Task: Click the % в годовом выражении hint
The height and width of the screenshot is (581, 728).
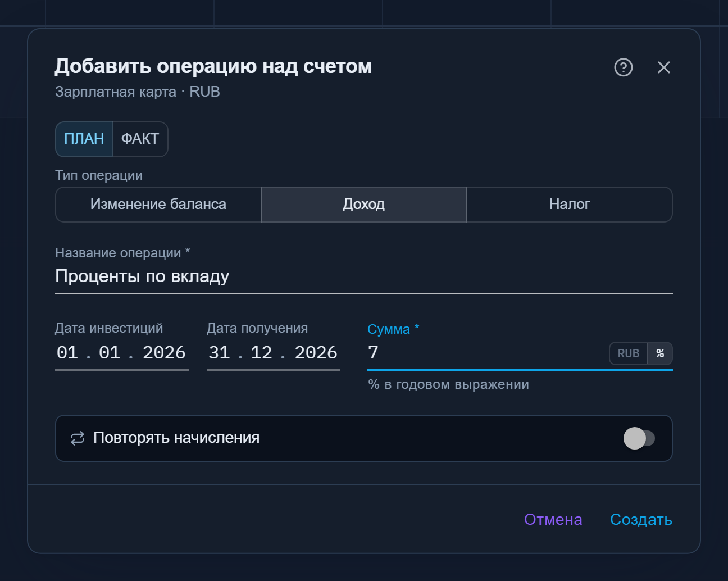Action: pyautogui.click(x=448, y=384)
